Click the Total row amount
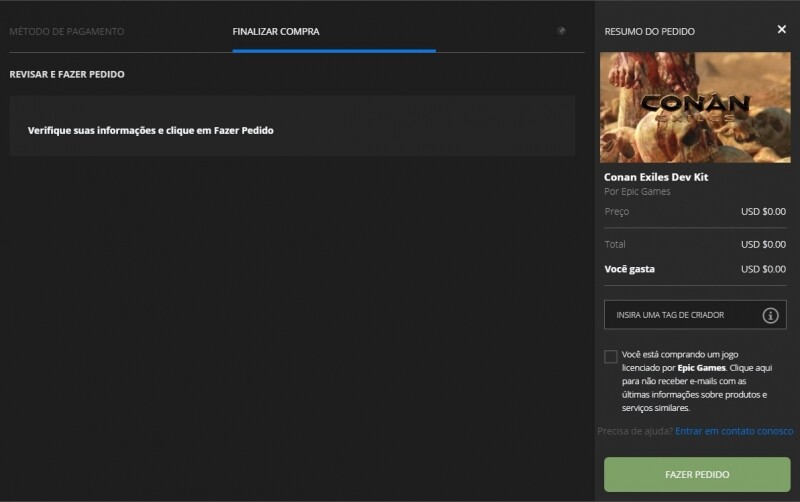This screenshot has height=502, width=800. point(763,244)
